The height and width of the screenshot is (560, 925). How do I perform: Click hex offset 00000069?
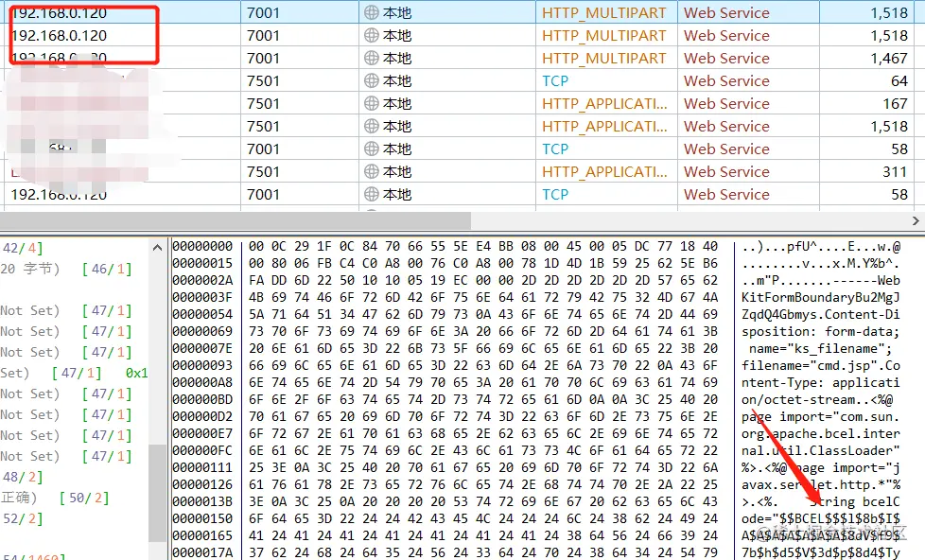point(203,332)
